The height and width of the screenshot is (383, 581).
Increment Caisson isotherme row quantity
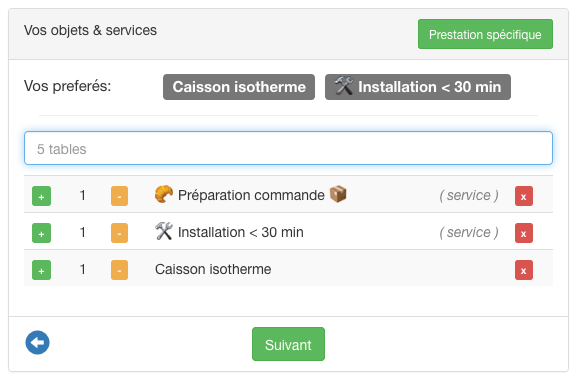tap(42, 270)
